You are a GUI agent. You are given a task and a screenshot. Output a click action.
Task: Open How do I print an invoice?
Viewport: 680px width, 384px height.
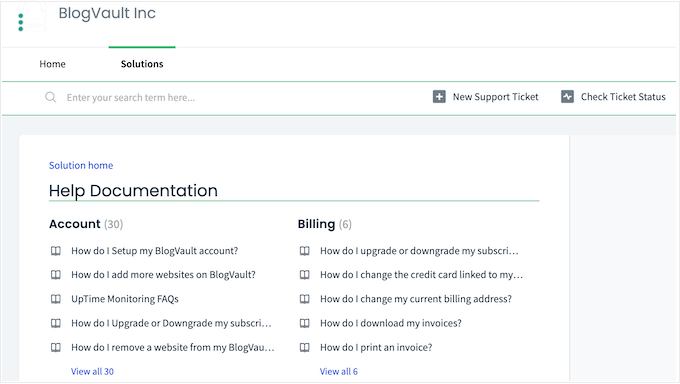(x=376, y=348)
